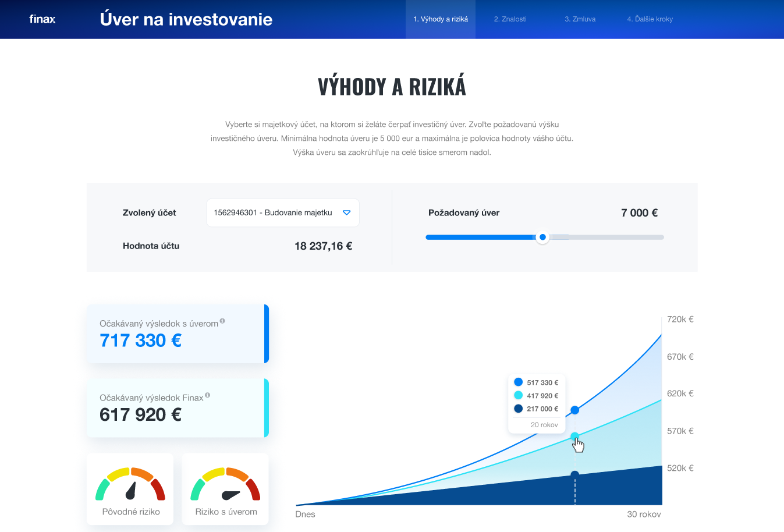The height and width of the screenshot is (532, 784).
Task: Click the grey unfilled part of loan slider
Action: pos(606,237)
